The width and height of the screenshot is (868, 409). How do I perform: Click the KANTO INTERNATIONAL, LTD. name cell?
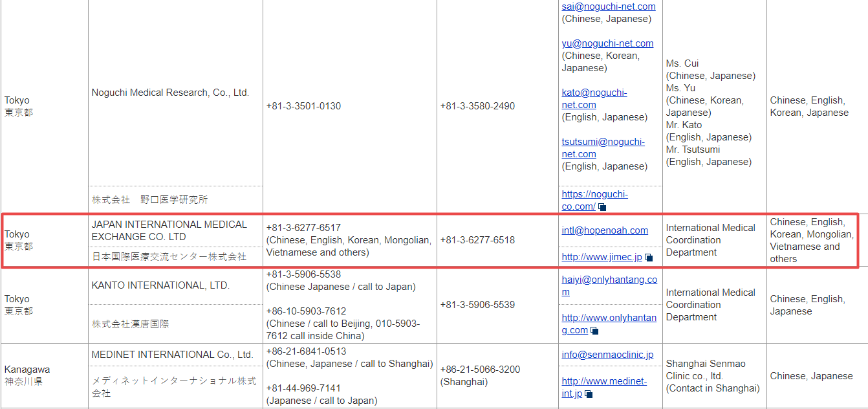[160, 285]
